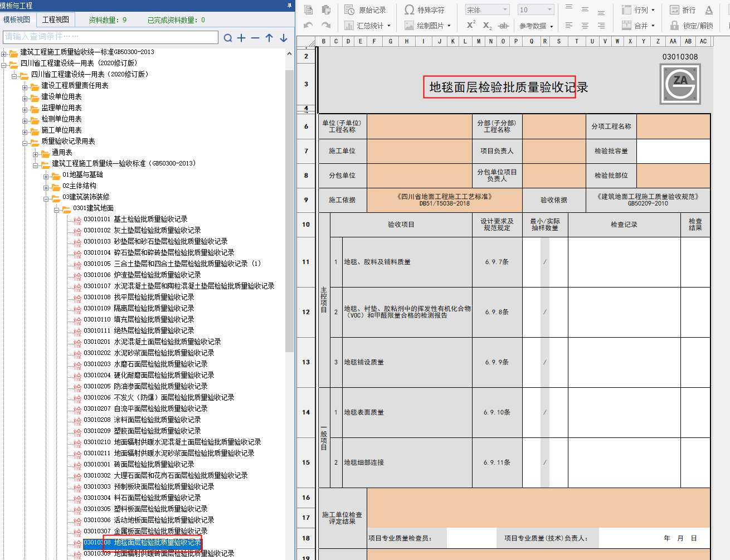Click the 地毯细部连接 item cell
Image resolution: width=730 pixels, height=560 pixels.
point(407,462)
